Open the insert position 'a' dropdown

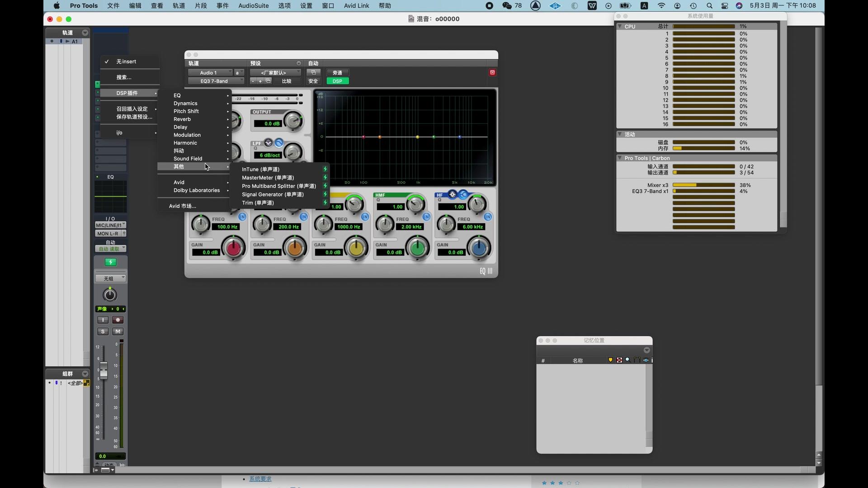coord(239,72)
